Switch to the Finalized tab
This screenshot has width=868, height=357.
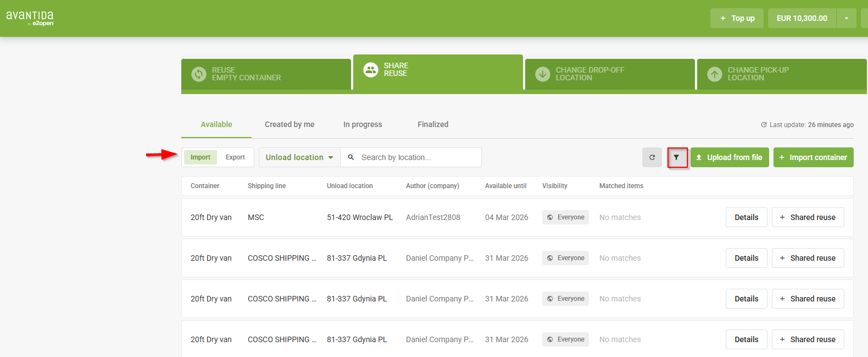(433, 124)
